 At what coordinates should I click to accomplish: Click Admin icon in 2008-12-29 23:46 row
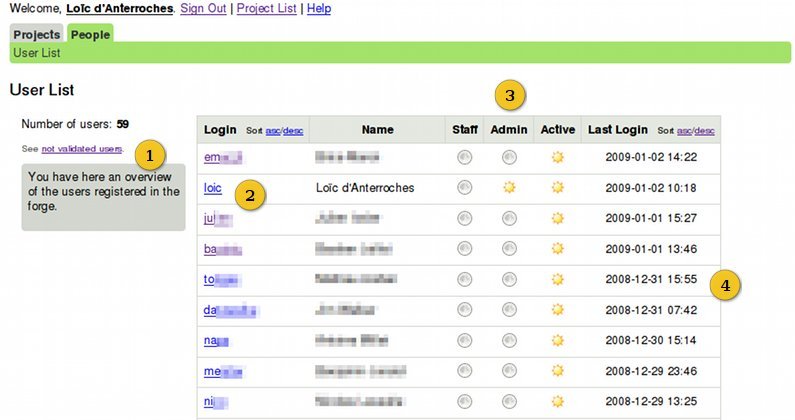pyautogui.click(x=509, y=371)
